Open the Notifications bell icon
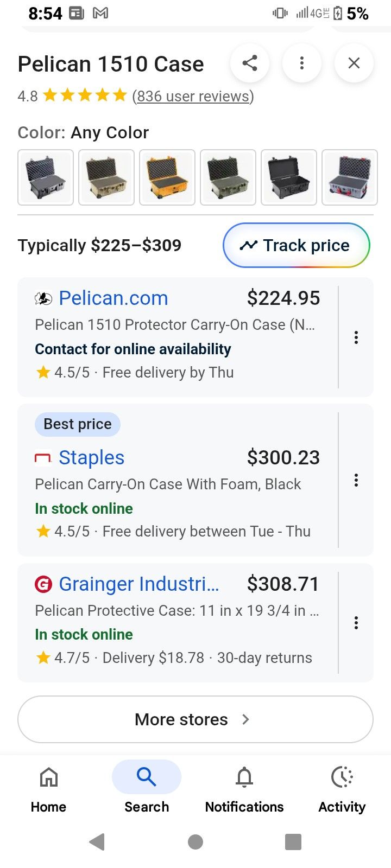 tap(244, 777)
